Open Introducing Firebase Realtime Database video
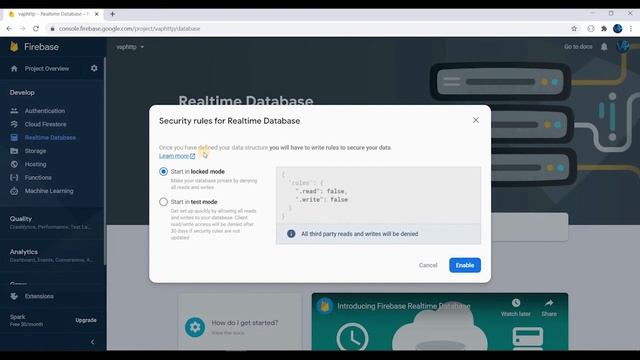Screen dimensions: 640x360 (x=404, y=306)
